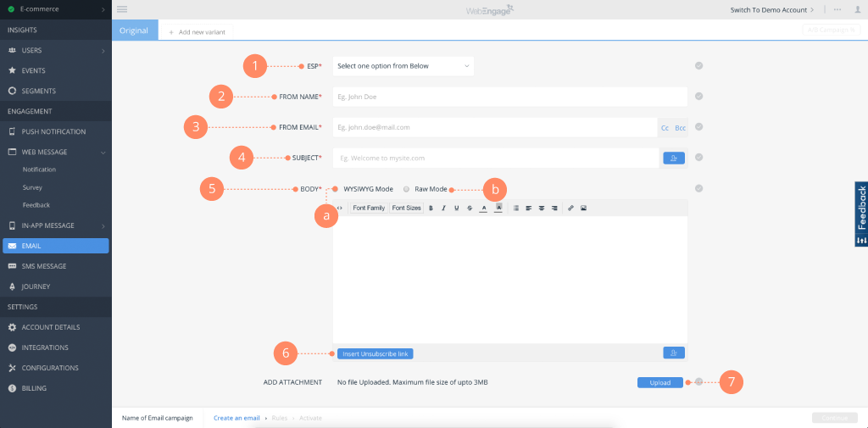Click Create an email breadcrumb step
The image size is (868, 428).
click(237, 418)
